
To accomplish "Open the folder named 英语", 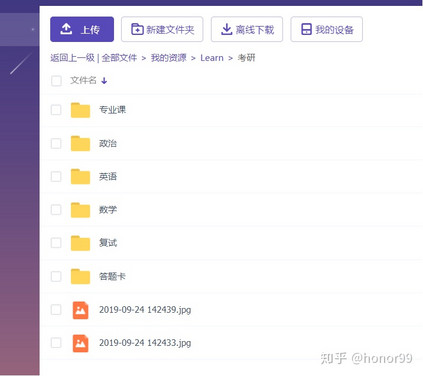I will click(x=108, y=177).
